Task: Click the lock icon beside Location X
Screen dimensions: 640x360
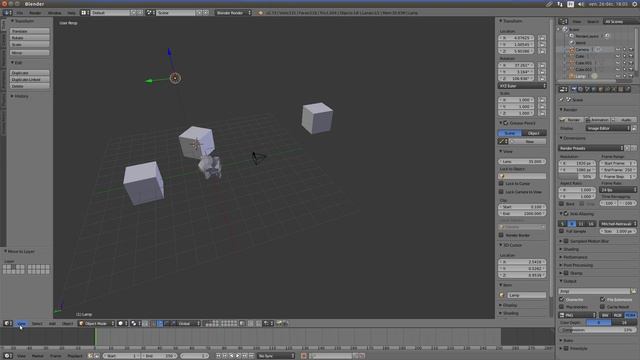Action: click(x=542, y=38)
